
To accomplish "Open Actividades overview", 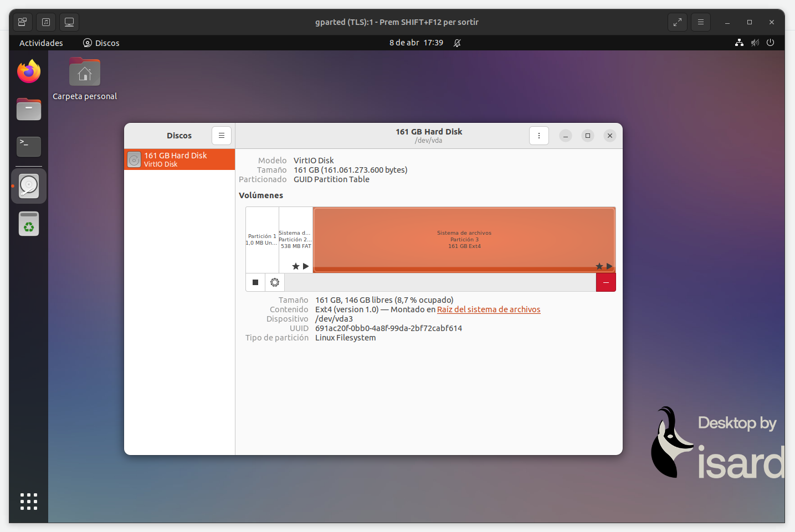I will (x=41, y=43).
